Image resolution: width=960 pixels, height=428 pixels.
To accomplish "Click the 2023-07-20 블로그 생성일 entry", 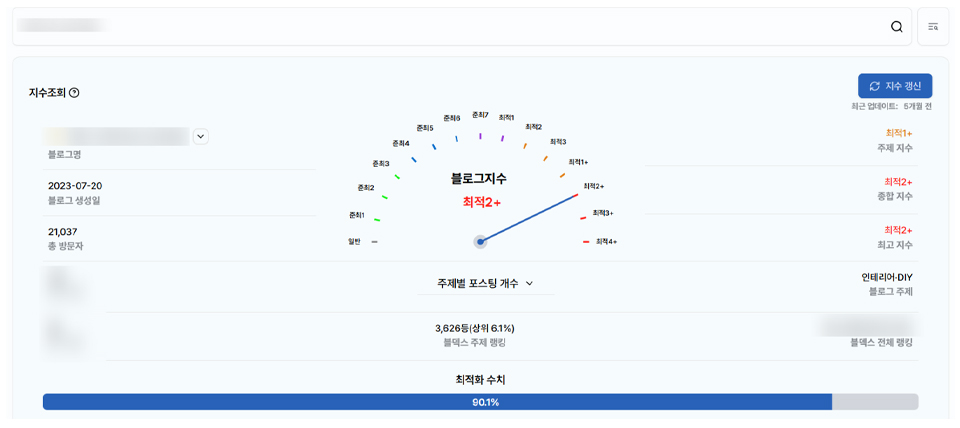I will point(75,186).
